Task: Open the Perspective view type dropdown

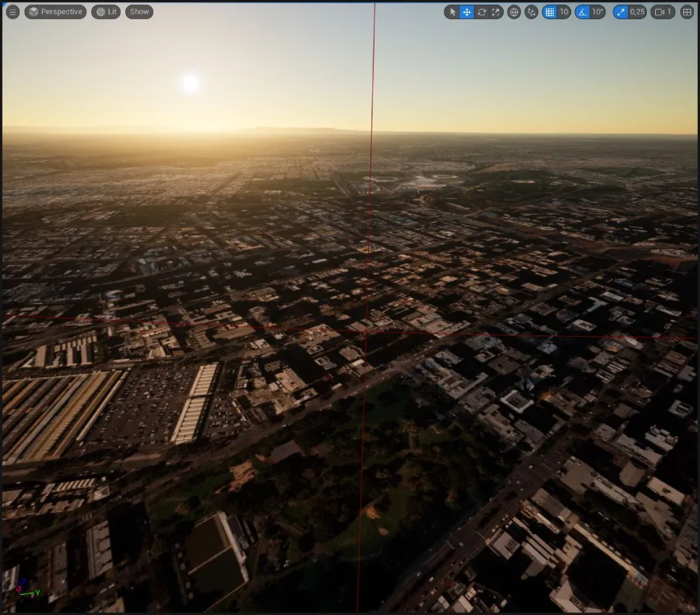Action: (x=55, y=12)
